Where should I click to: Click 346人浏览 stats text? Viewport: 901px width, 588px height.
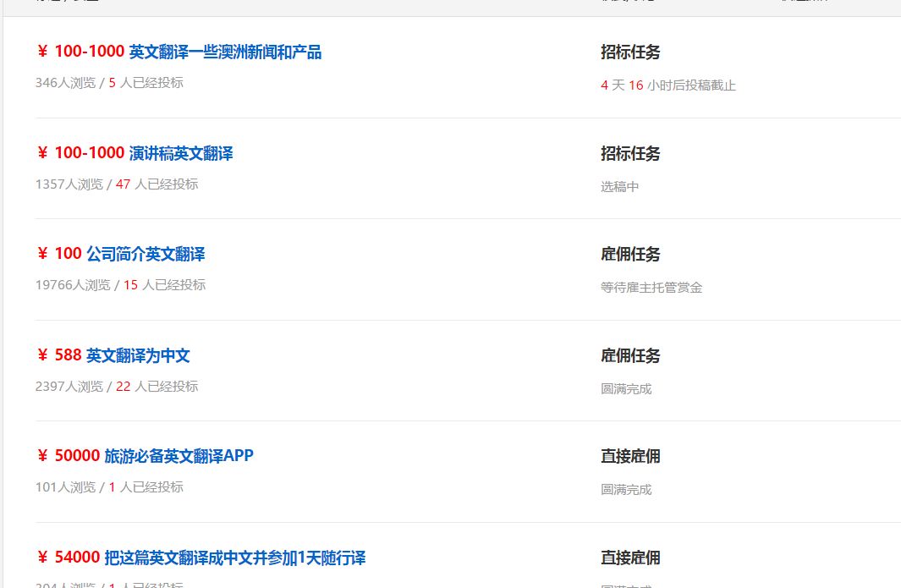(x=65, y=83)
